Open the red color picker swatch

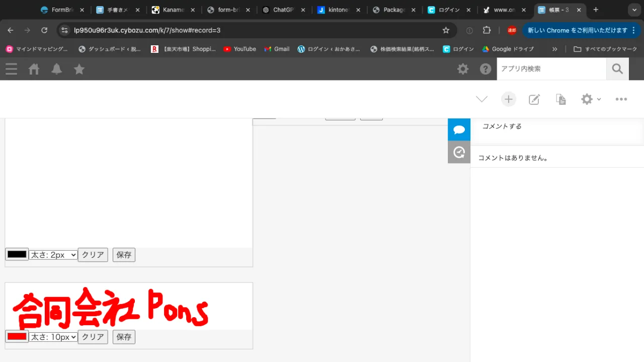pyautogui.click(x=17, y=336)
